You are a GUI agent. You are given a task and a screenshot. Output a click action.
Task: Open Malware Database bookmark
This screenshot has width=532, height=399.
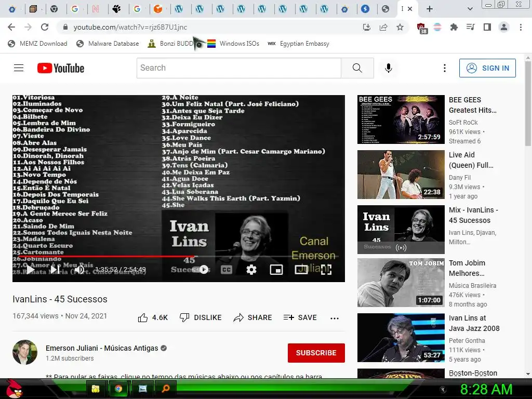point(108,44)
